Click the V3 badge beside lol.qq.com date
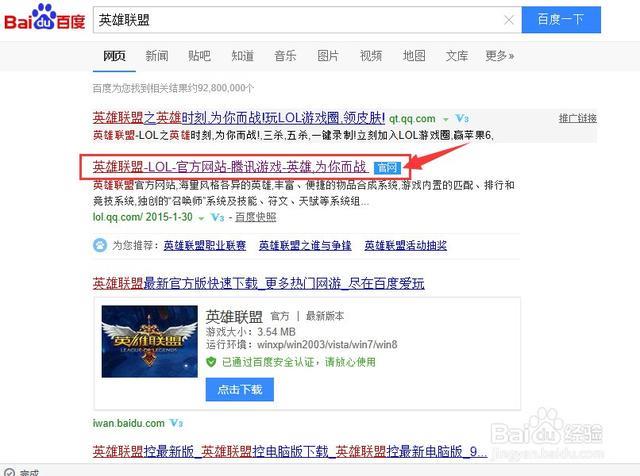This screenshot has width=640, height=476. 218,217
